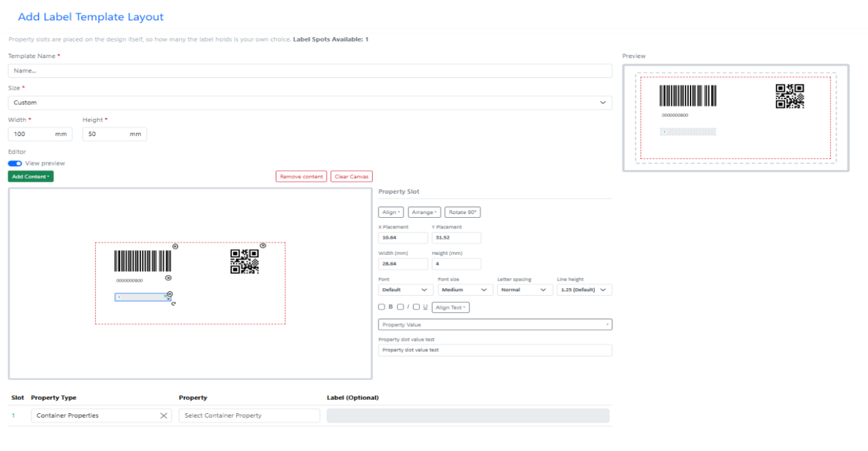Toggle the View preview switch
868x451 pixels.
[x=15, y=164]
